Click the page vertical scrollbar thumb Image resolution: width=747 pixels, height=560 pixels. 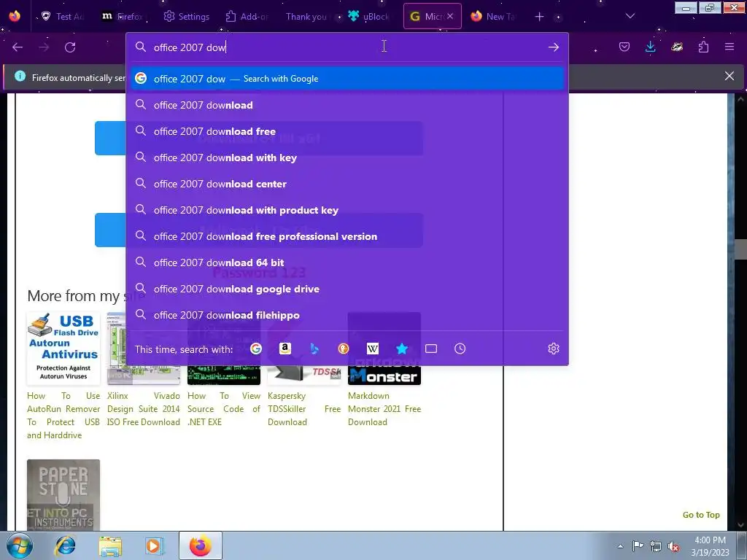click(741, 249)
